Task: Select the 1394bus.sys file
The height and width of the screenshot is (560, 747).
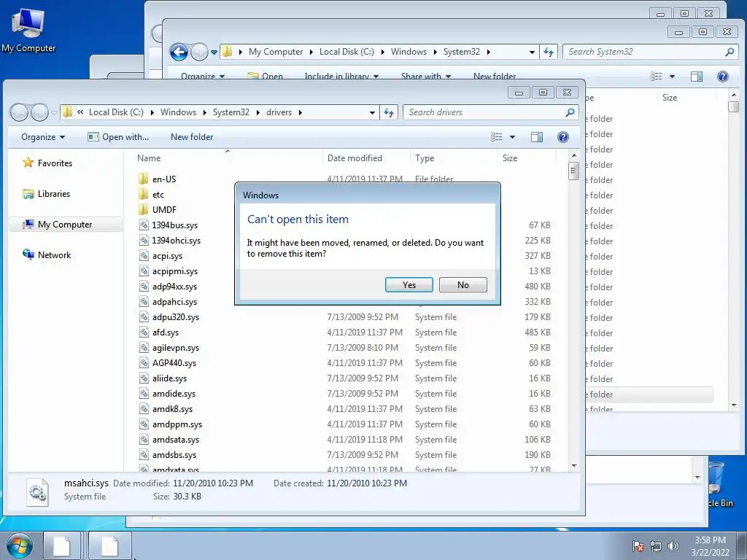Action: pos(175,225)
